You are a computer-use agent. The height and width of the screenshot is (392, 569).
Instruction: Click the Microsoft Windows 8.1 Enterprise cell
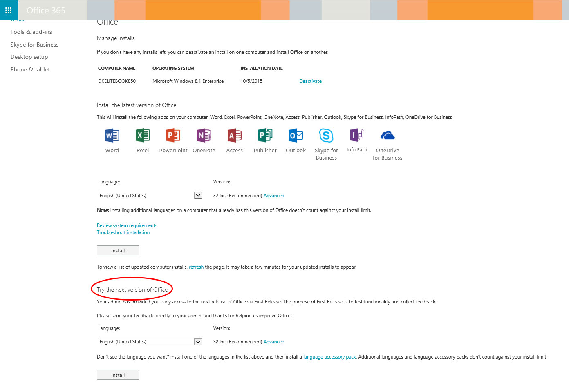click(188, 81)
